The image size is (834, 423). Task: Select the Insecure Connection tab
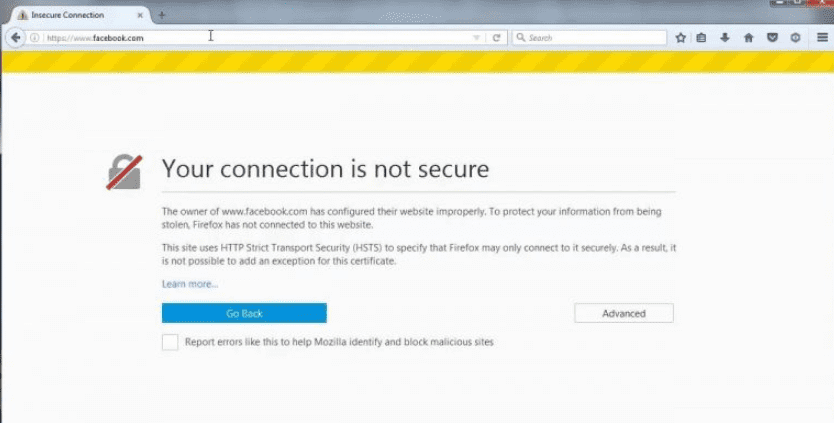79,15
